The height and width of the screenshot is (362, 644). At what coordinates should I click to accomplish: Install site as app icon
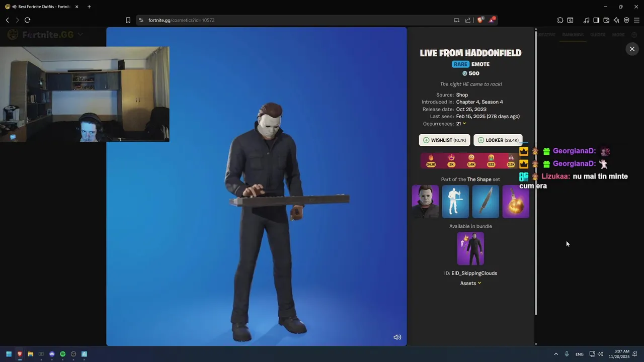pos(456,20)
